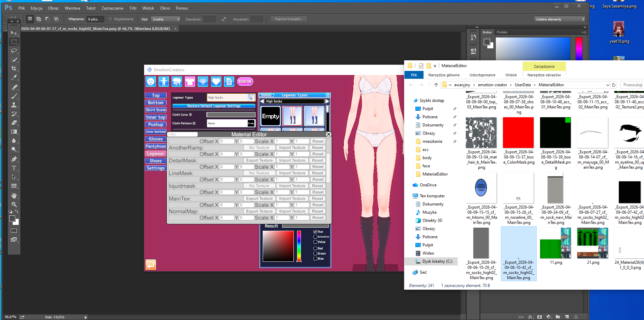Select the Horizontal Type tool
The image size is (644, 320).
(14, 168)
